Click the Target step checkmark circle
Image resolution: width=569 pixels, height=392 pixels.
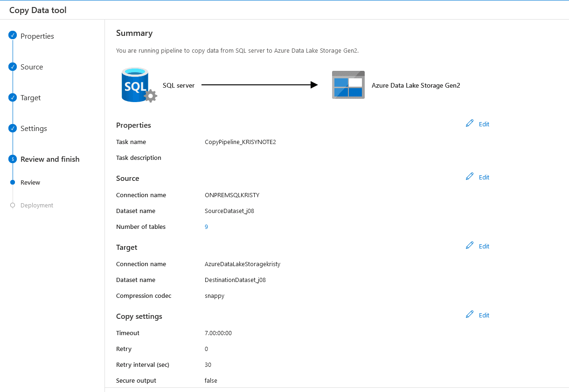click(x=13, y=97)
